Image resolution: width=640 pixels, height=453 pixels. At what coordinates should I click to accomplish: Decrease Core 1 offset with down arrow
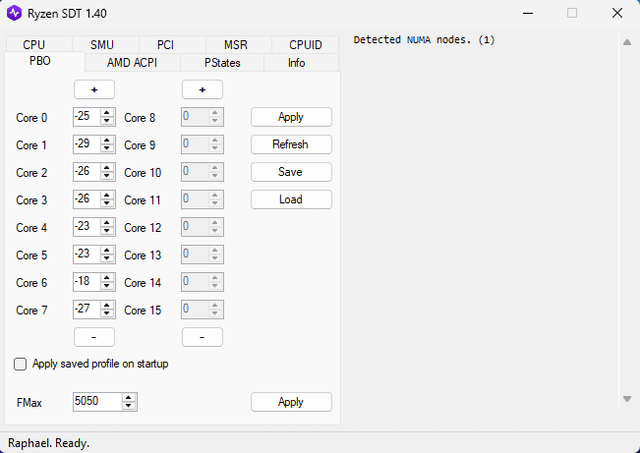pos(107,149)
